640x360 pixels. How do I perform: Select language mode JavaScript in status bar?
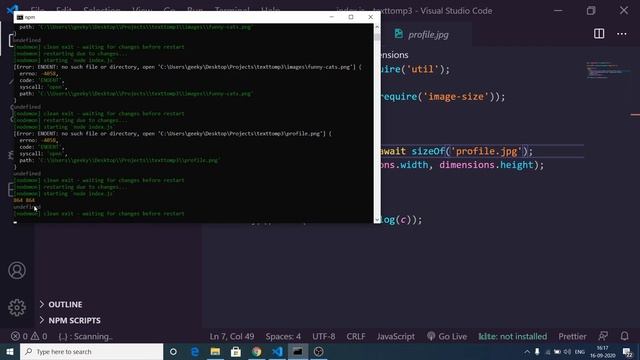tap(396, 336)
